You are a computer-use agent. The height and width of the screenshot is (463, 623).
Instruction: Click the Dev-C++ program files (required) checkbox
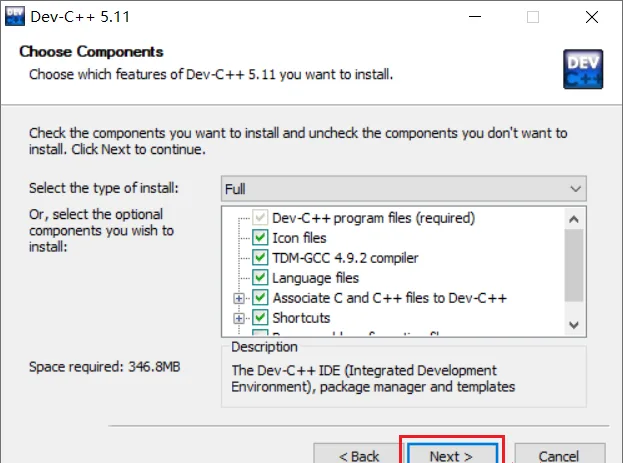click(260, 218)
